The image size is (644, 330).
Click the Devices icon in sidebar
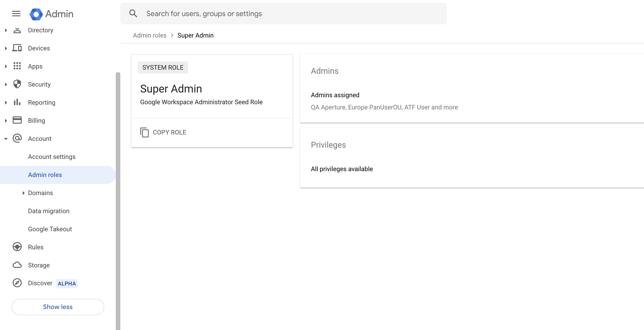pyautogui.click(x=17, y=48)
